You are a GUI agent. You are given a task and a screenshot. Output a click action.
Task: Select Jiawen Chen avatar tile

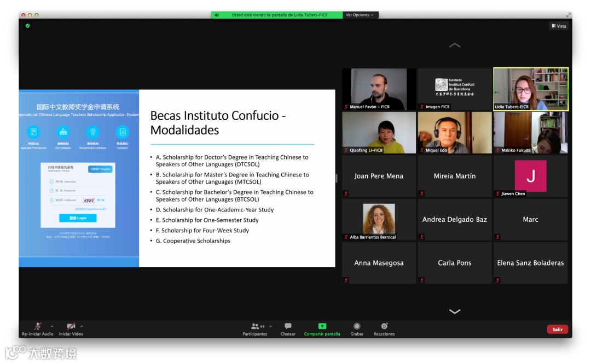pyautogui.click(x=530, y=176)
